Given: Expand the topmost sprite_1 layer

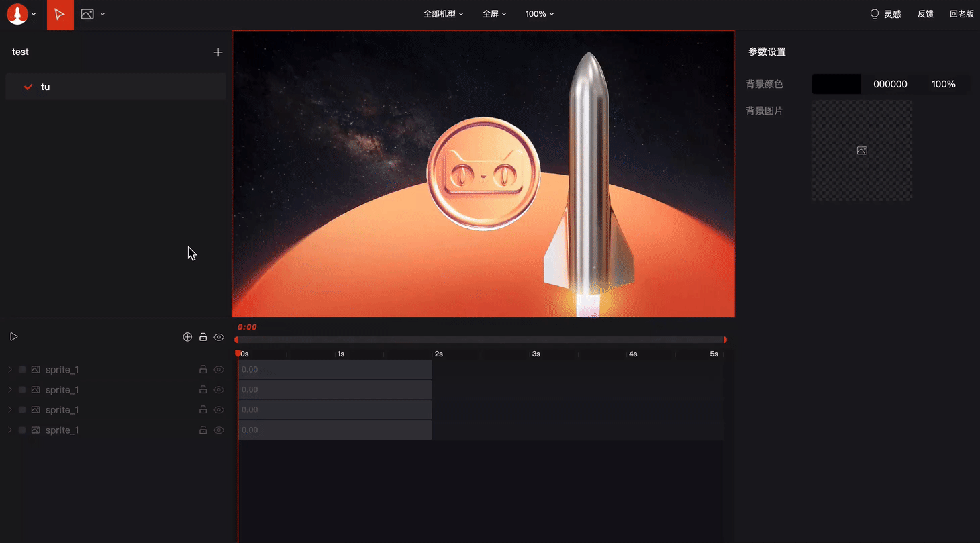Looking at the screenshot, I should point(9,370).
